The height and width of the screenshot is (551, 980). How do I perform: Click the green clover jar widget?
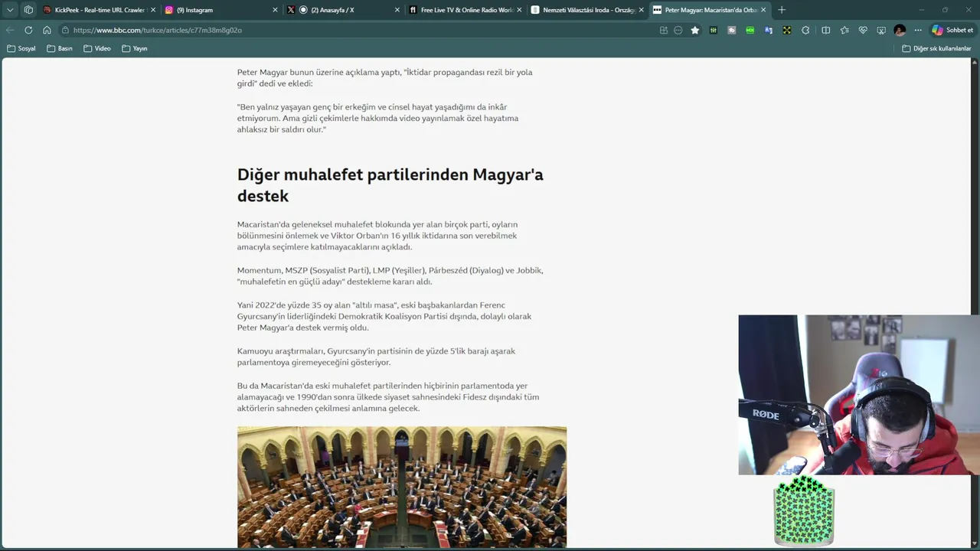tap(804, 510)
